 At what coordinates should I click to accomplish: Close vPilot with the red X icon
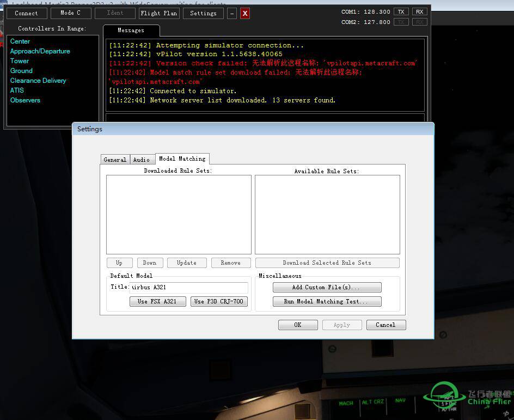[x=245, y=13]
